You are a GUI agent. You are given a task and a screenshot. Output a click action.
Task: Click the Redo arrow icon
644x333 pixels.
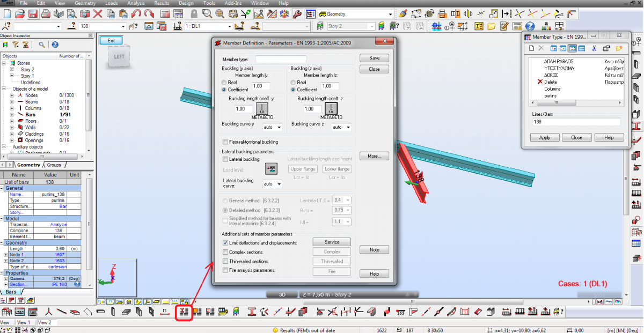coord(149,14)
